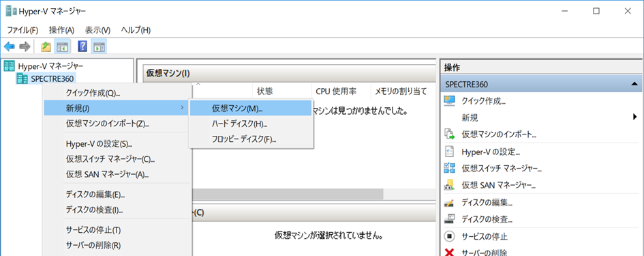Select SPECTRE360 node in the tree
Screen dimensions: 644x256
53,79
